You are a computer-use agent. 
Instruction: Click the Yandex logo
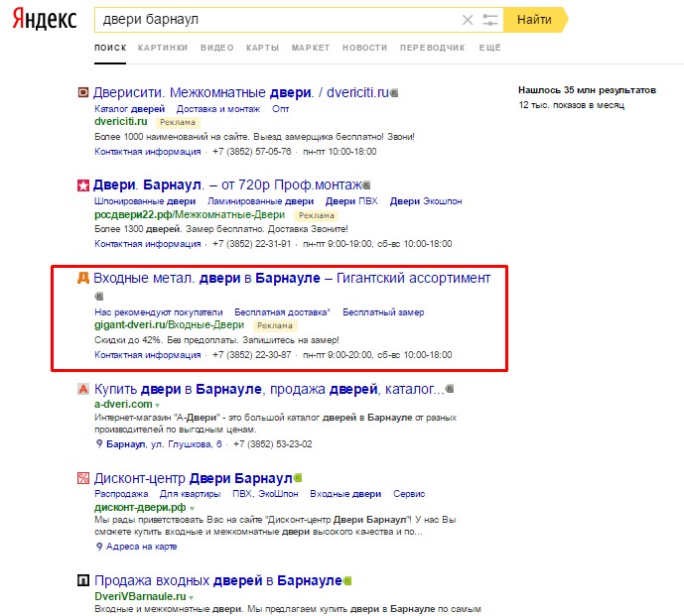pos(45,19)
